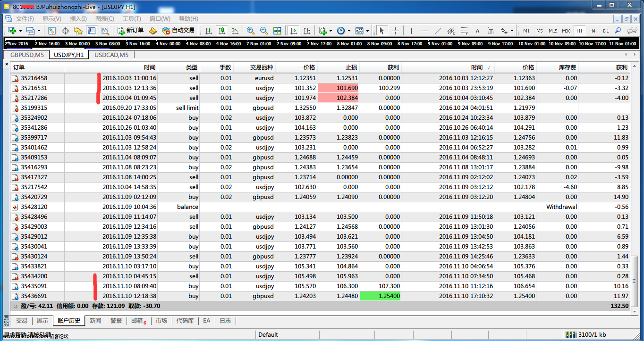
Task: Select the equidistant channel tool
Action: click(451, 31)
